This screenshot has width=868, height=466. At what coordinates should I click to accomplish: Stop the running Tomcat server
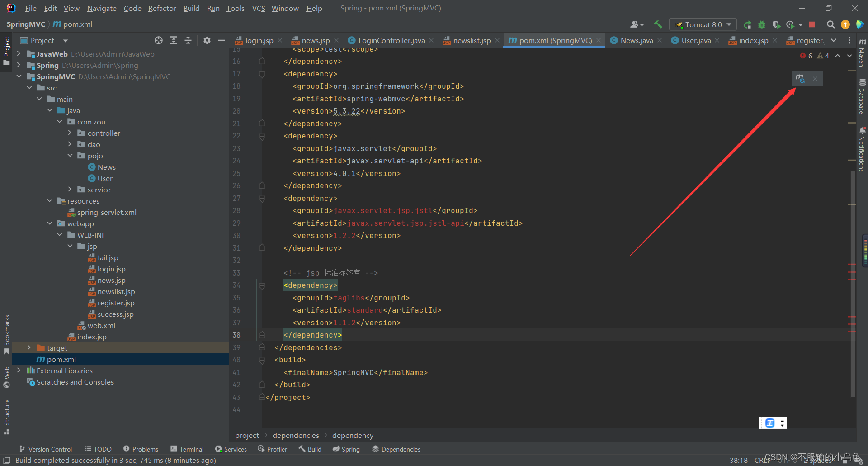[x=812, y=24]
